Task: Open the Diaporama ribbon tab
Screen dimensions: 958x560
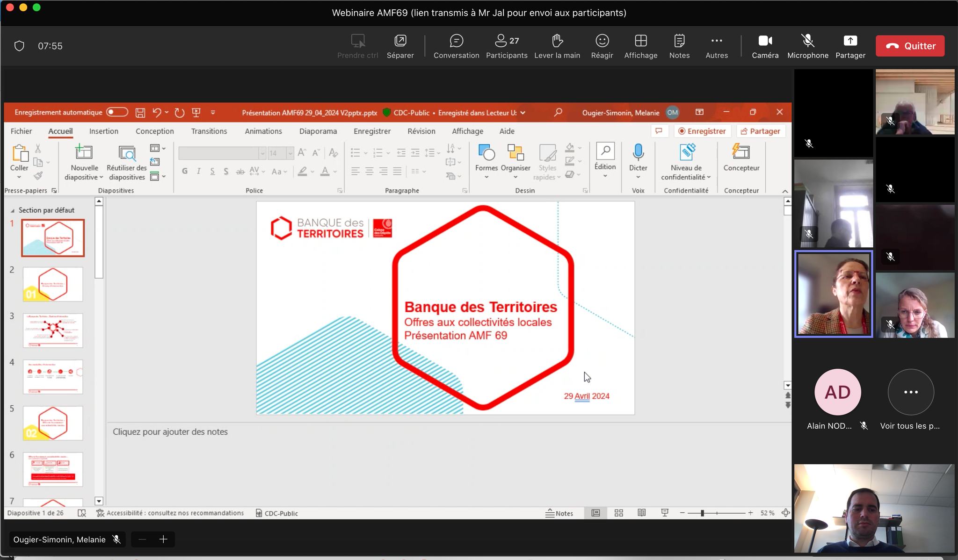Action: (x=318, y=131)
